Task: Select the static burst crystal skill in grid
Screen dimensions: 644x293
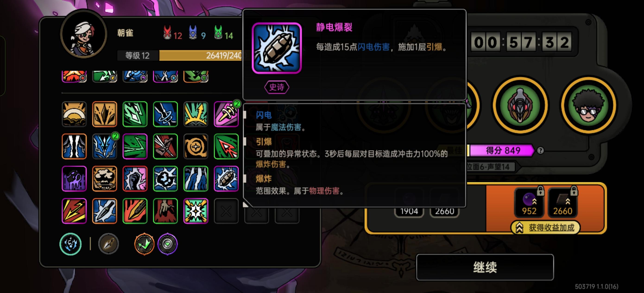Action: (x=226, y=178)
